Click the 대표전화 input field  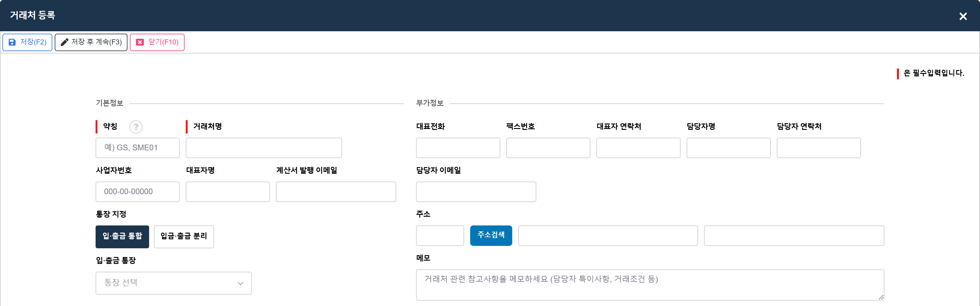point(458,148)
